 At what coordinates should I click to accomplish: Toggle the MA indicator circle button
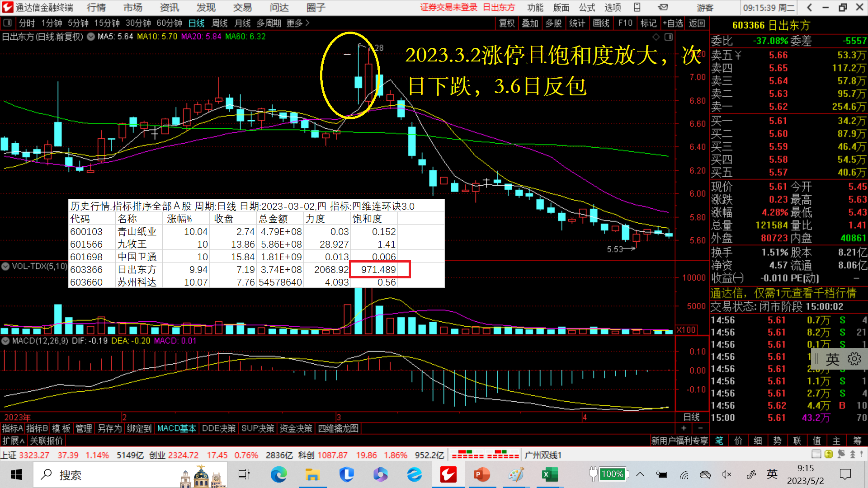[91, 37]
